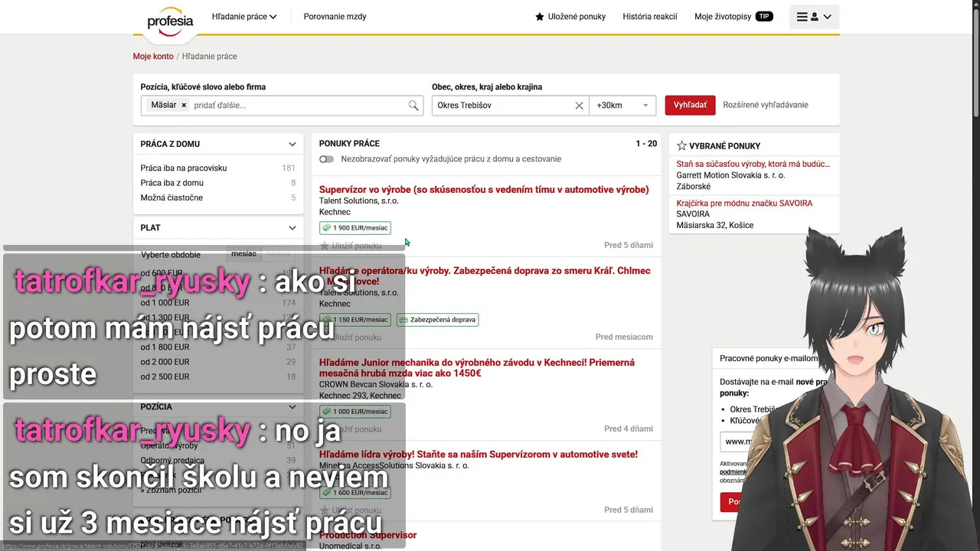Collapse the Pozícia filter section
Screen dimensions: 980x551
(292, 407)
